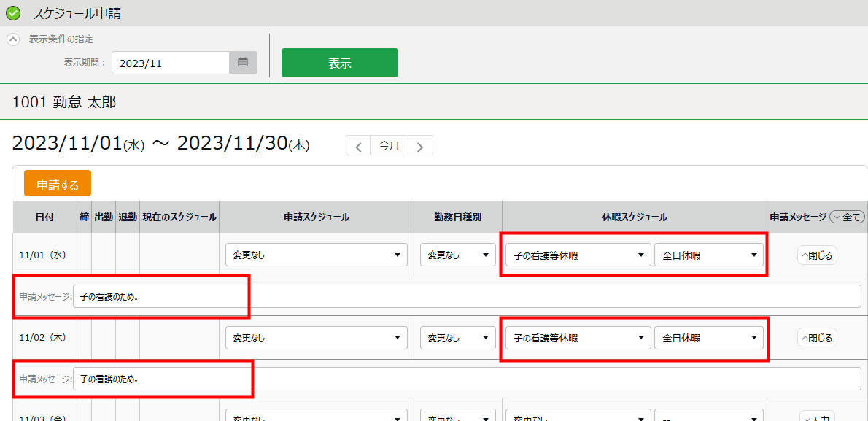
Task: Click the 表示期間 date input field
Action: pos(171,63)
